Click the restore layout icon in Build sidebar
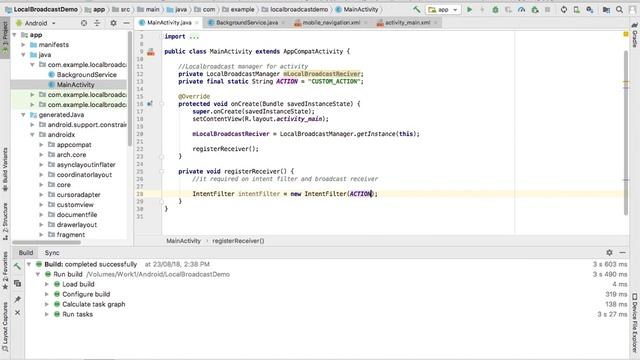The height and width of the screenshot is (360, 640). click(x=17, y=283)
